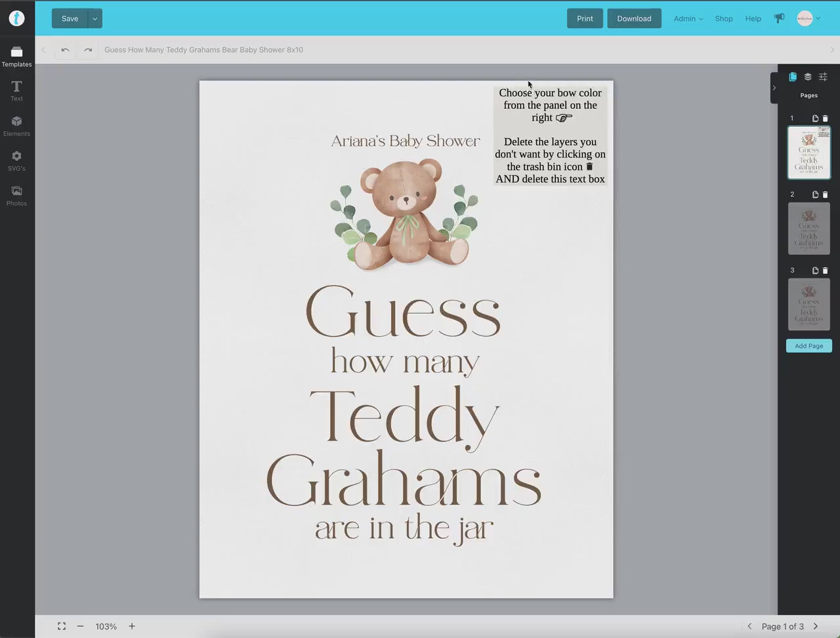Select the 'Ariana's Baby Shower' text

[x=406, y=141]
